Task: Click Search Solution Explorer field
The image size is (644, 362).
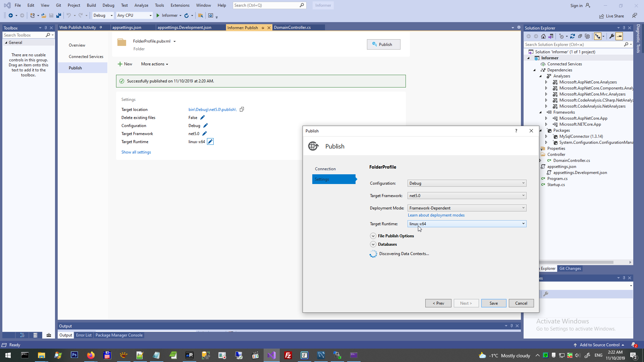Action: point(574,45)
